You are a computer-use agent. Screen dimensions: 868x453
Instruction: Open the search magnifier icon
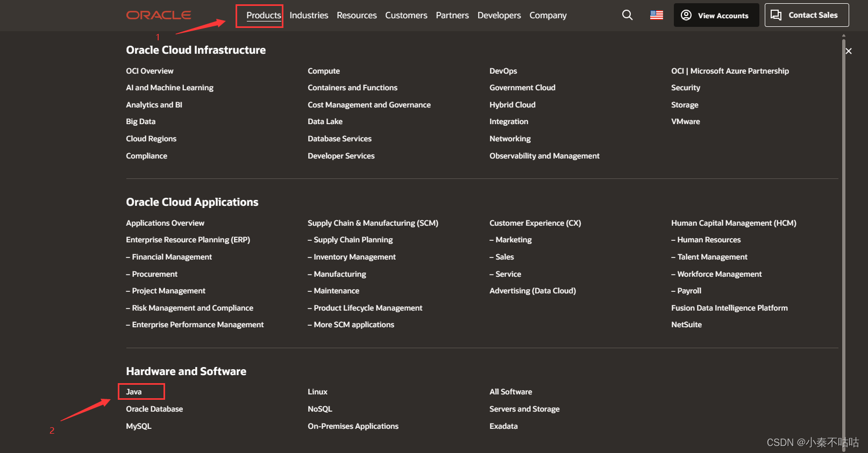point(627,15)
